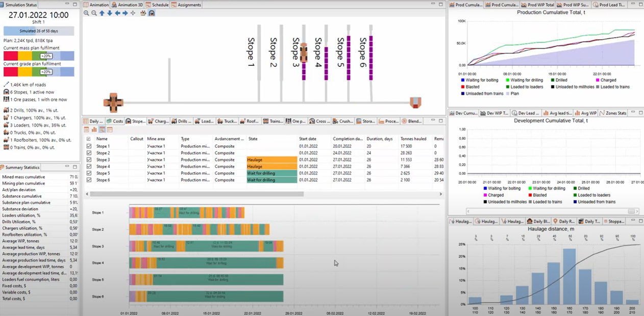The width and height of the screenshot is (644, 316).
Task: Pan animation view left with arrow
Action: click(x=117, y=13)
